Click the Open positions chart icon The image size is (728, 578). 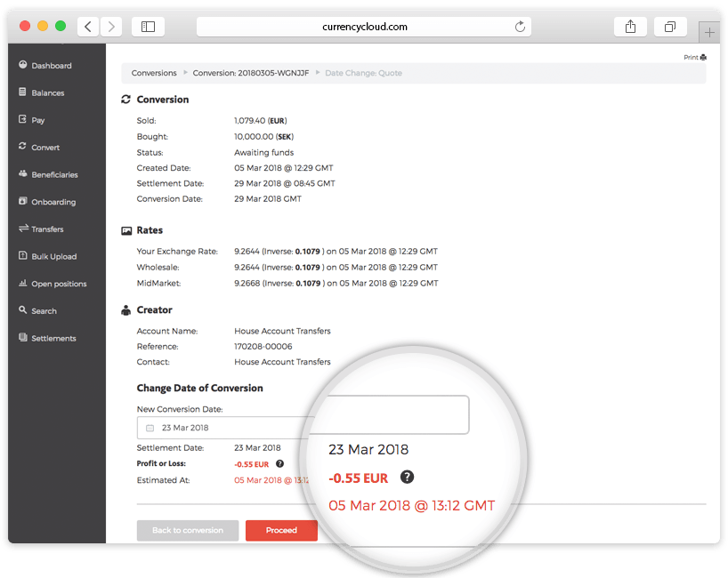tap(23, 283)
